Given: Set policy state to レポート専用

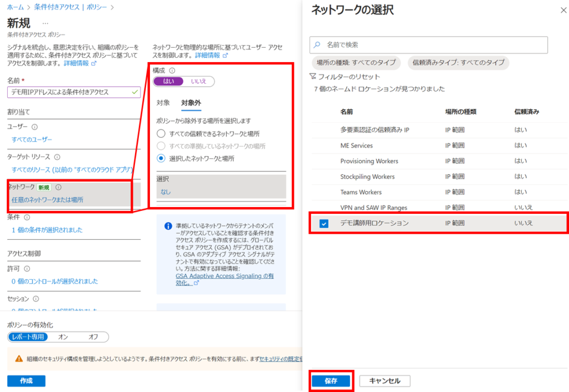Looking at the screenshot, I should 28,336.
